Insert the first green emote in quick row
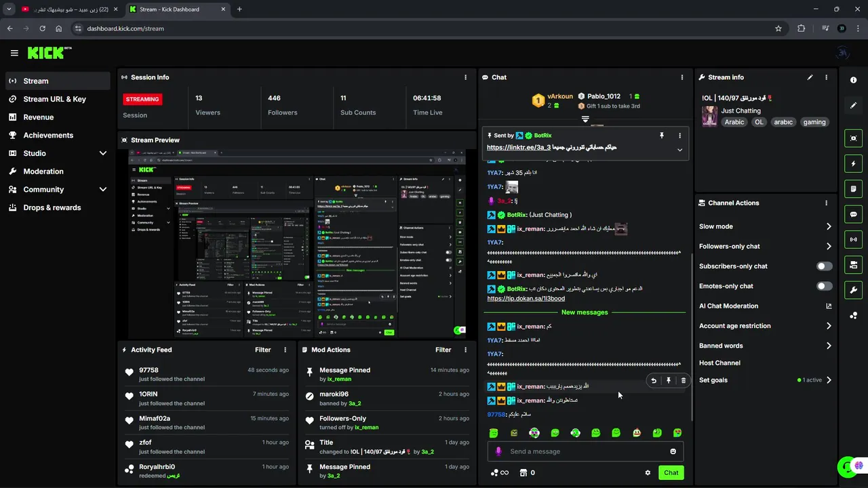This screenshot has height=488, width=868. point(494,433)
